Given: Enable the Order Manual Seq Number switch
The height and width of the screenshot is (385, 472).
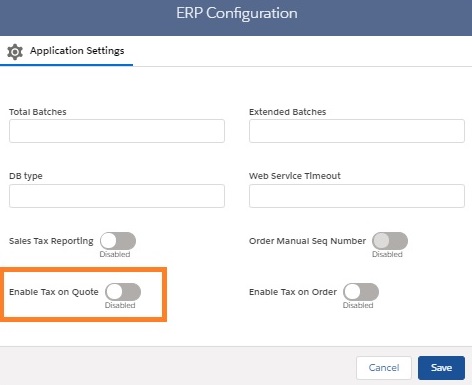Looking at the screenshot, I should (390, 241).
